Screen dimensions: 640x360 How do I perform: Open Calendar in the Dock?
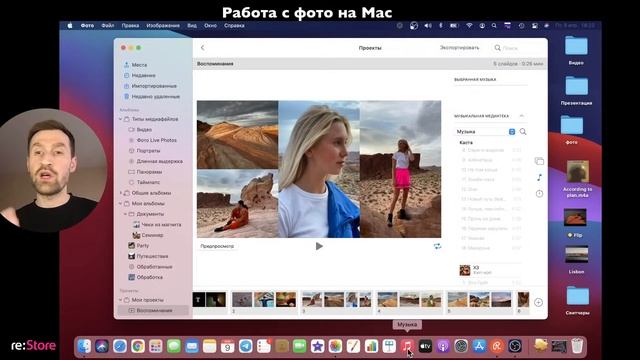(x=228, y=346)
